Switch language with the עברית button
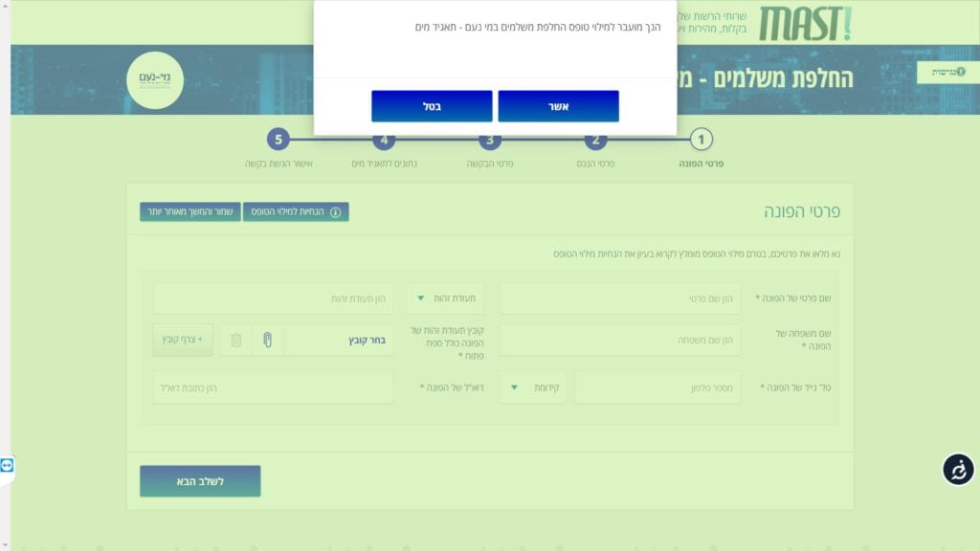Screen dimensions: 980x551 tap(947, 72)
